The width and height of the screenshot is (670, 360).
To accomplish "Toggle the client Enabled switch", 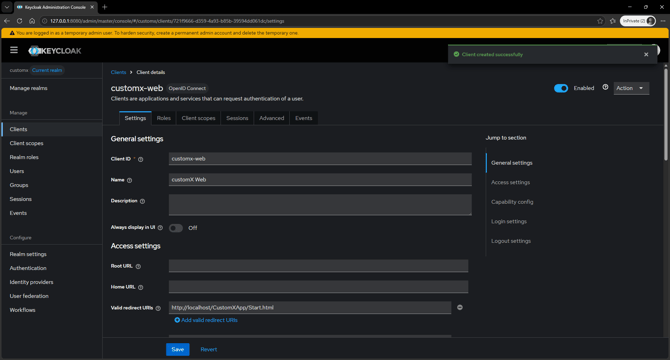I will (561, 88).
